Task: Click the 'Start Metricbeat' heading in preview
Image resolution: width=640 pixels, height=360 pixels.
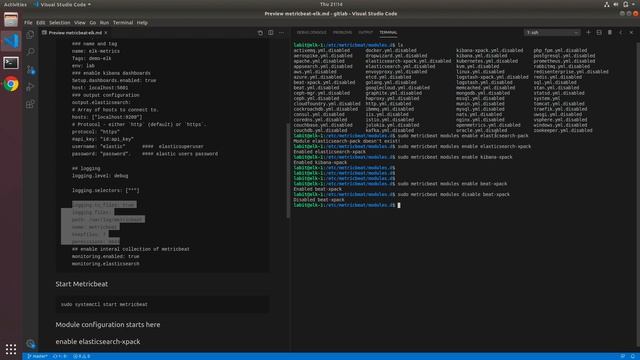Action: pyautogui.click(x=82, y=284)
